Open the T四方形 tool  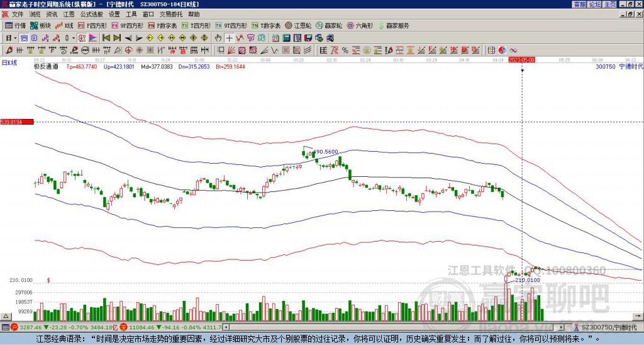coord(196,25)
